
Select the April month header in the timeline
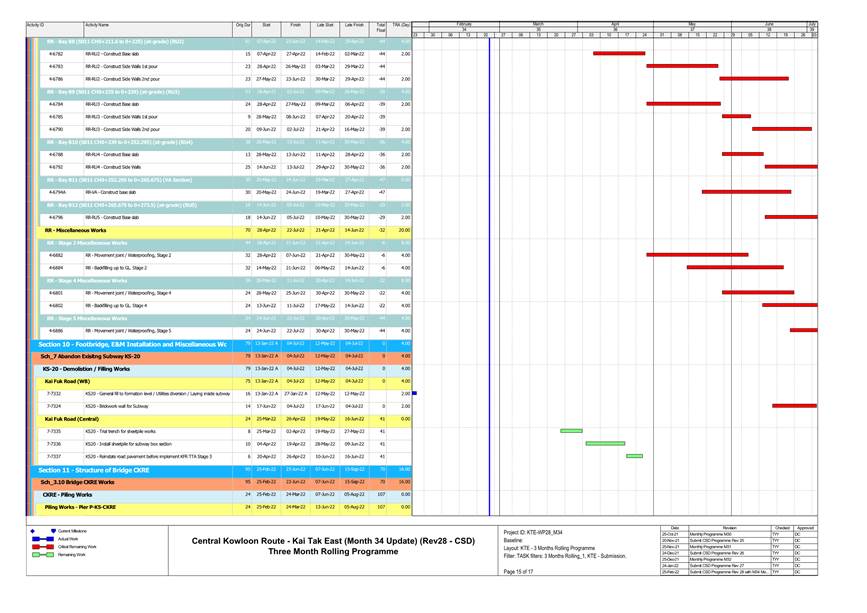coord(615,23)
